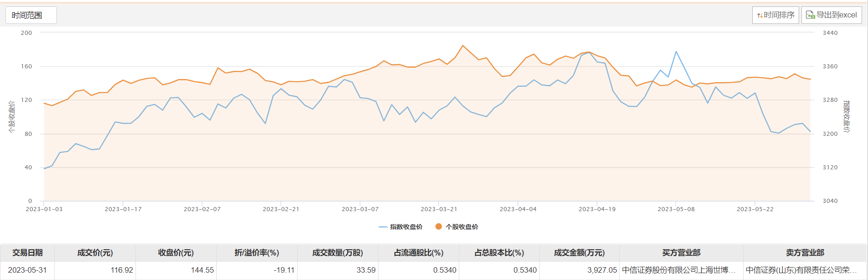Click the 33.59 volume cell
Image resolution: width=868 pixels, height=280 pixels.
[x=338, y=270]
